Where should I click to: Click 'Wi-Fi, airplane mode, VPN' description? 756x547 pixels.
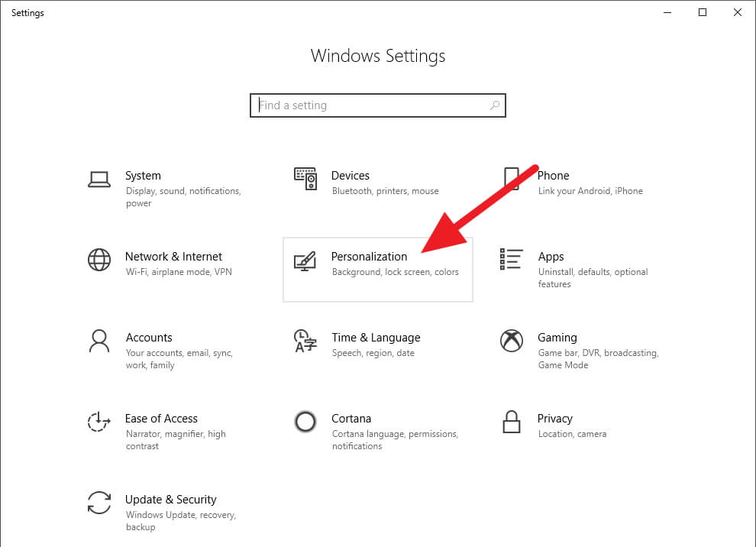(x=179, y=272)
